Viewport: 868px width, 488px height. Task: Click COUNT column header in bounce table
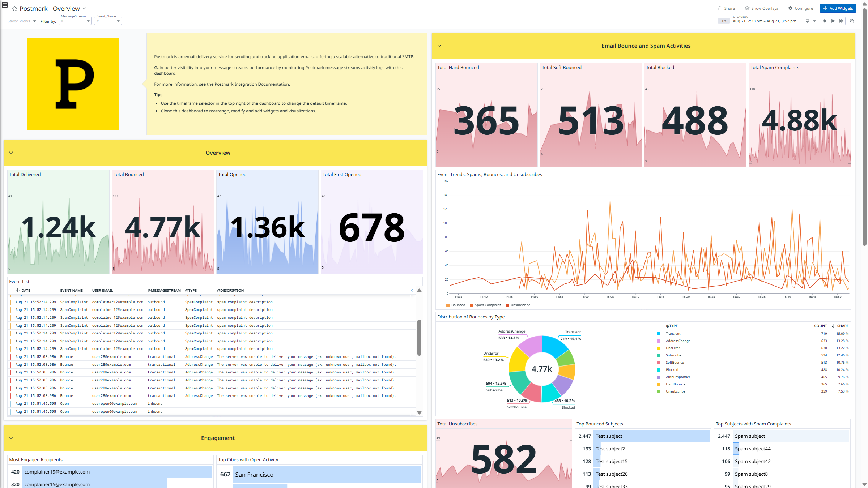click(820, 326)
